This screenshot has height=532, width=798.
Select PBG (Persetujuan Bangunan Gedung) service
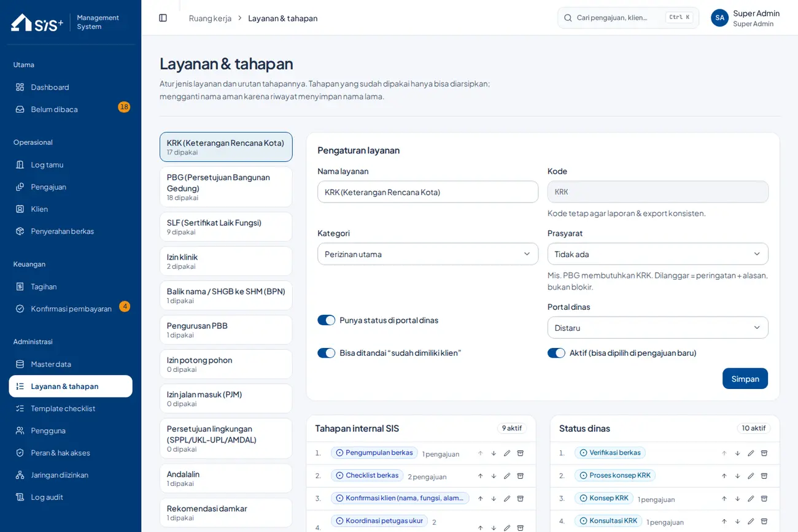click(x=226, y=187)
